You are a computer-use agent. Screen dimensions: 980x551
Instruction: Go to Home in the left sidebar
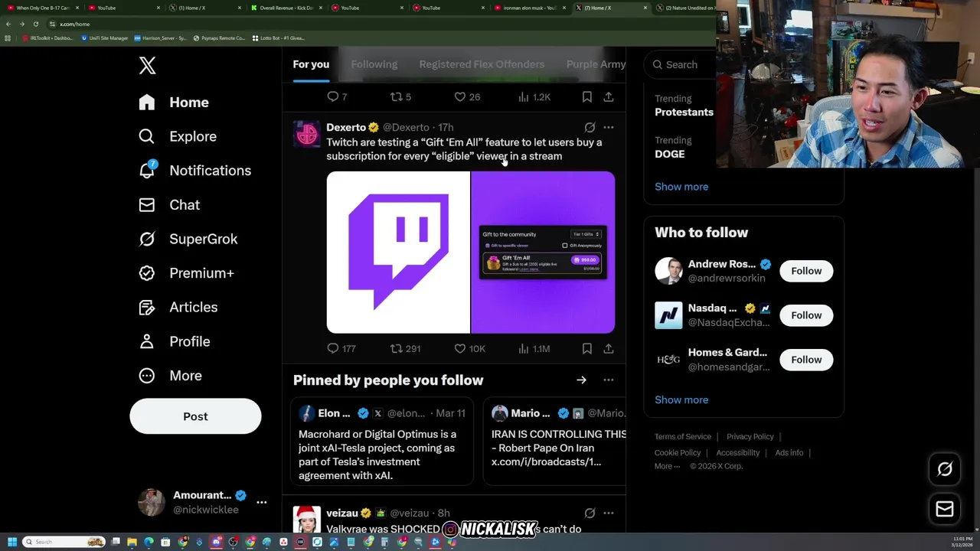coord(174,103)
